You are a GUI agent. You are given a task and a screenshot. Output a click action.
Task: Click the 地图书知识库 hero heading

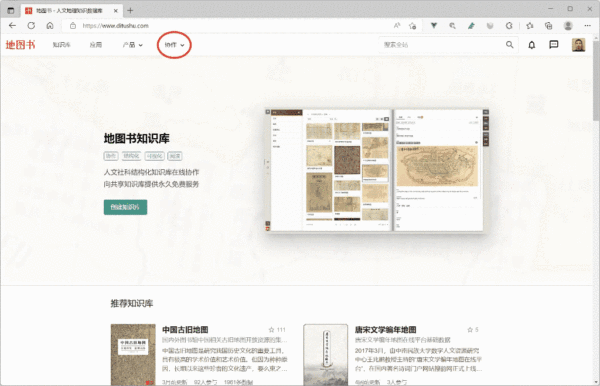[x=137, y=138]
